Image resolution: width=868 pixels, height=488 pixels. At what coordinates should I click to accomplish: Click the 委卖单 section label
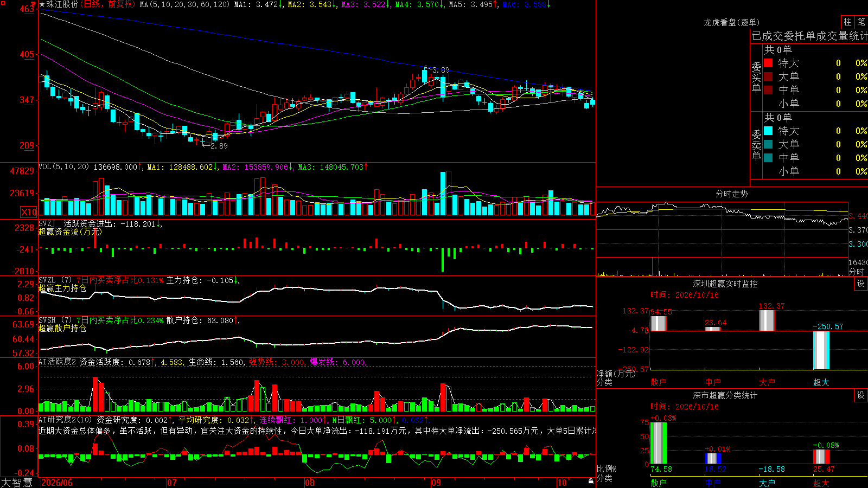click(x=756, y=145)
